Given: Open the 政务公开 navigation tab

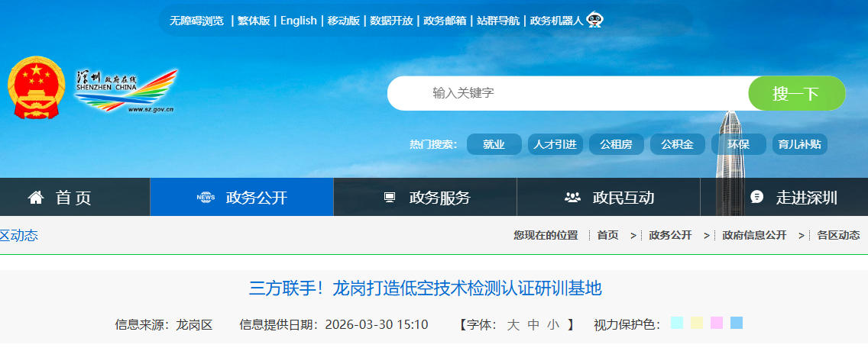Looking at the screenshot, I should 242,198.
